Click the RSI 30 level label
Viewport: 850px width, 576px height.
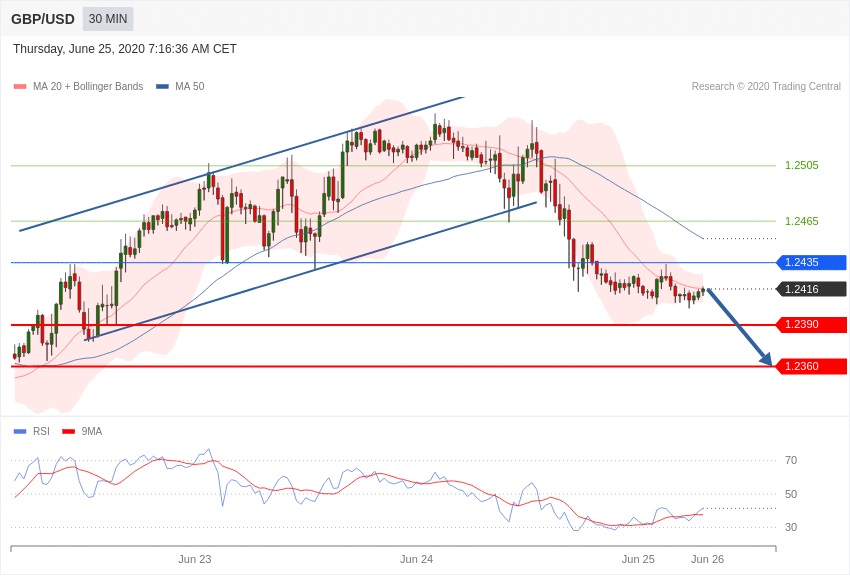[x=791, y=527]
